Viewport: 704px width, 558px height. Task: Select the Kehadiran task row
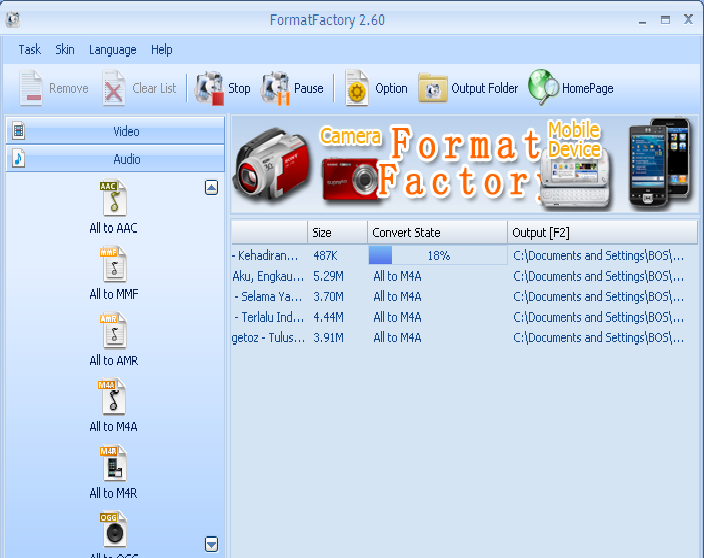click(465, 255)
